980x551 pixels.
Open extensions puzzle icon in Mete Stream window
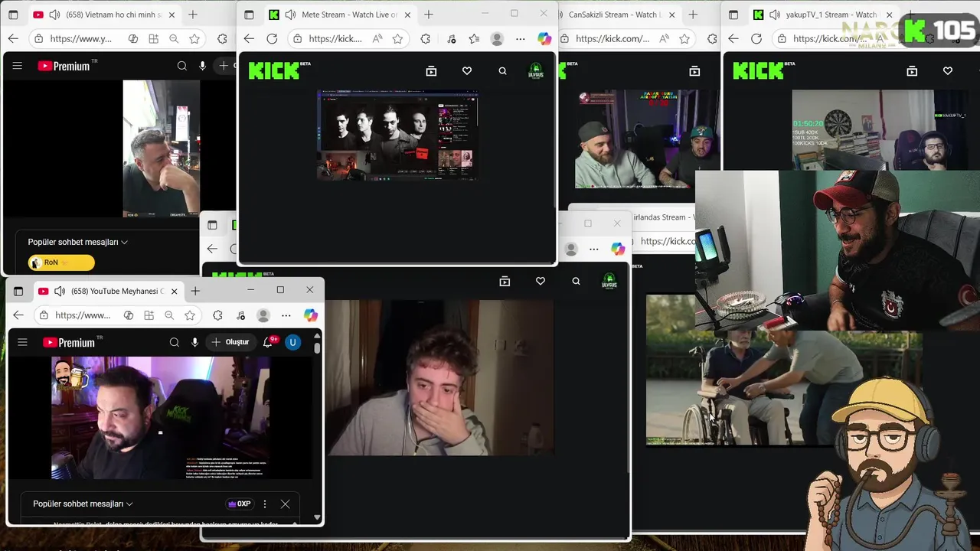pos(426,38)
